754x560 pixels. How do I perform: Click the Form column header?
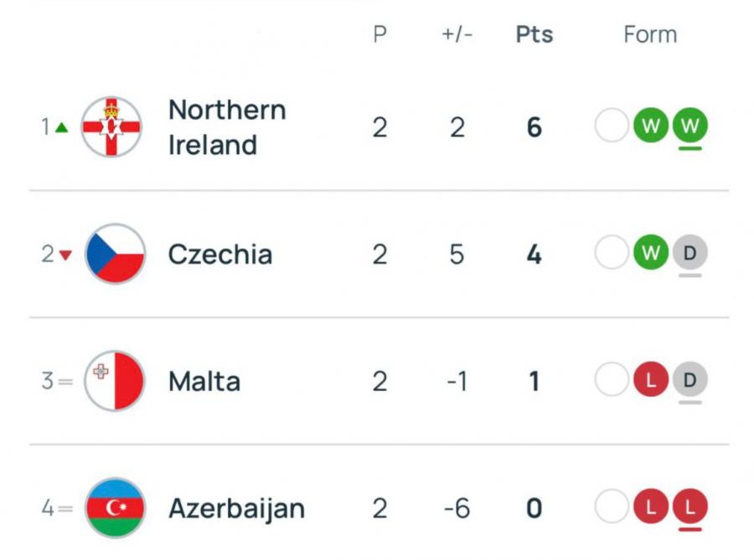650,35
